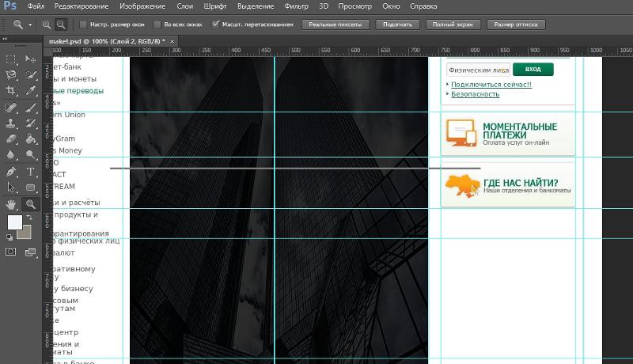The width and height of the screenshot is (633, 364).
Task: Select the Crop tool
Action: point(11,90)
